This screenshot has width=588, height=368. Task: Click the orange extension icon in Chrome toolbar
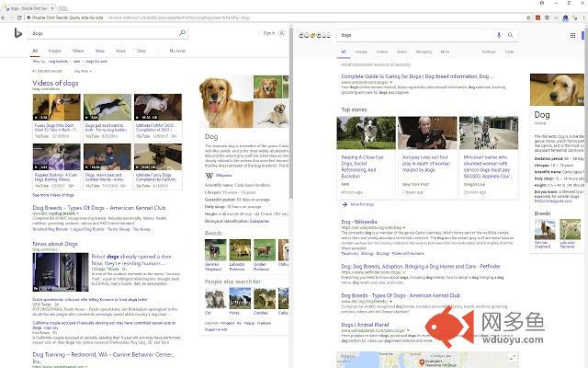537,17
